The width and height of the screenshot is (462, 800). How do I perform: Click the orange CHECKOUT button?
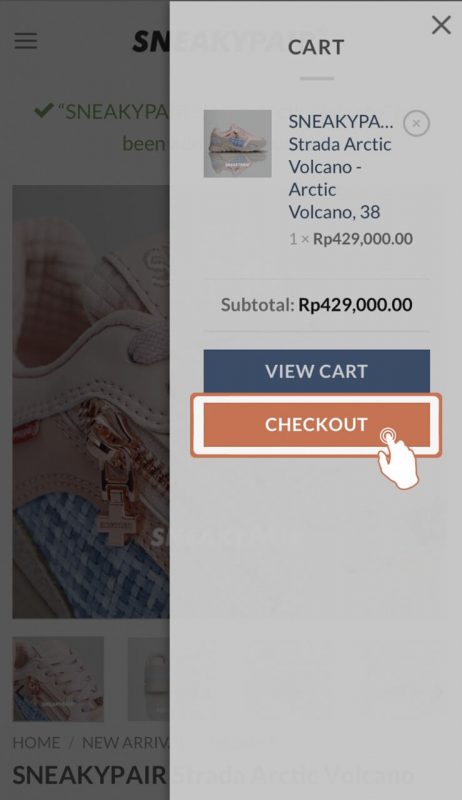[317, 424]
